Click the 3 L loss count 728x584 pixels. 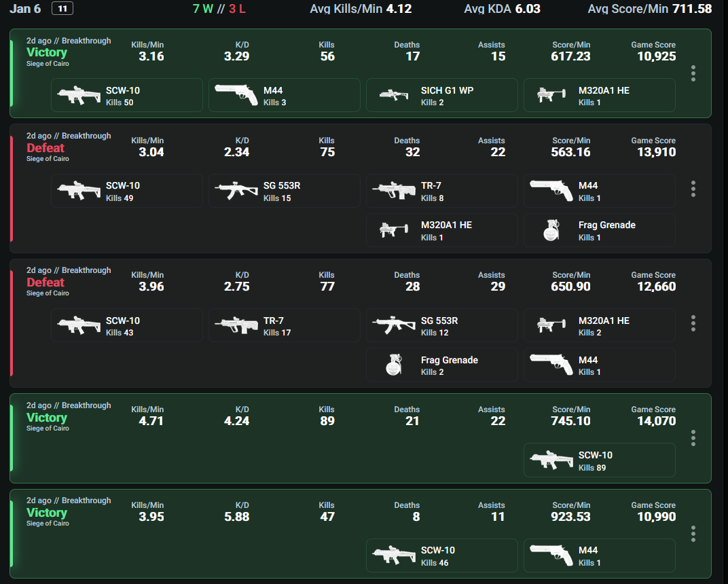pos(237,9)
